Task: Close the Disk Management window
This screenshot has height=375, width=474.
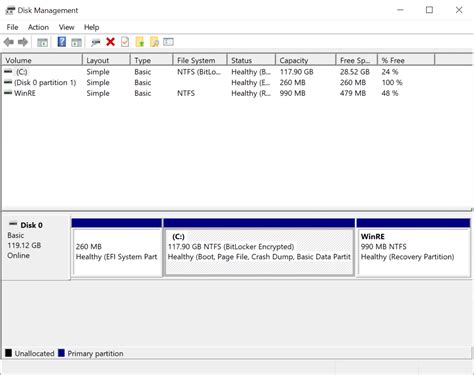Action: click(x=459, y=10)
